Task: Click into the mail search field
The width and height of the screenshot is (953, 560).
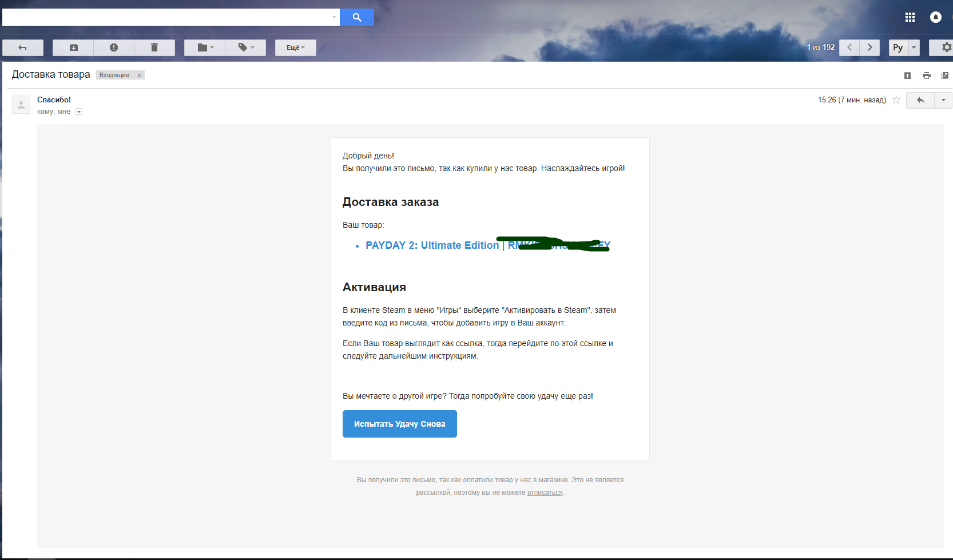Action: [x=166, y=17]
